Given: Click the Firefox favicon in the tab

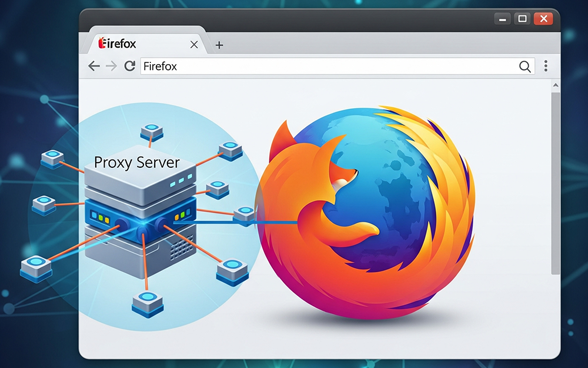Looking at the screenshot, I should [x=101, y=43].
